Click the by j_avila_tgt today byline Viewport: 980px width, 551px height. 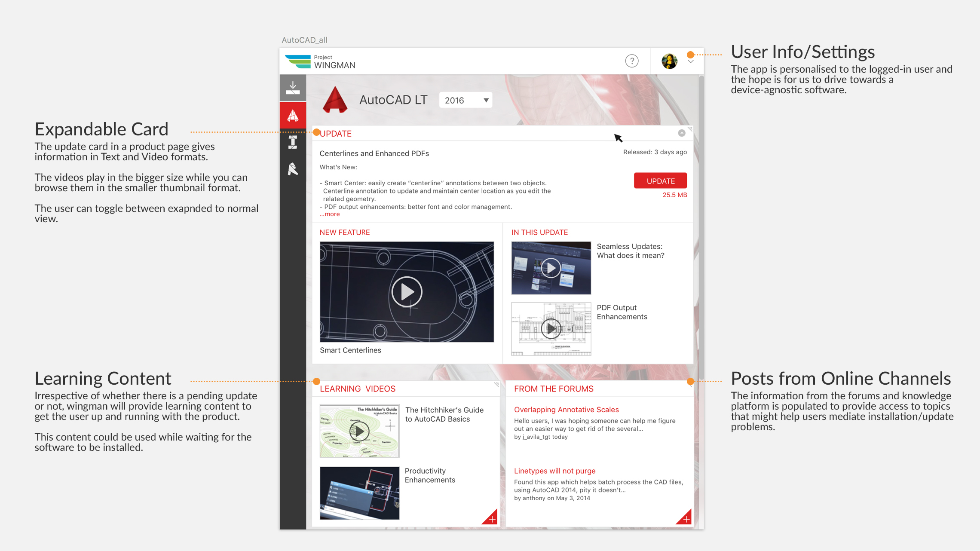coord(541,437)
